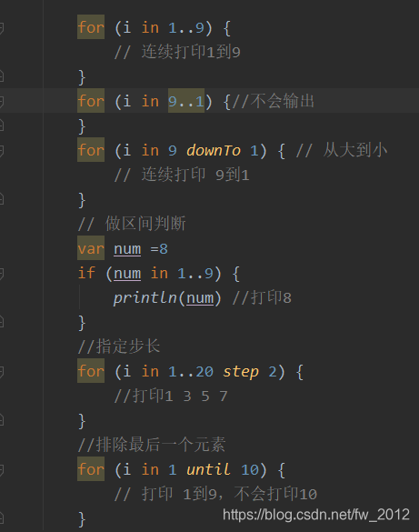The height and width of the screenshot is (532, 419).
Task: Click the 'step' infix function
Action: (x=241, y=372)
